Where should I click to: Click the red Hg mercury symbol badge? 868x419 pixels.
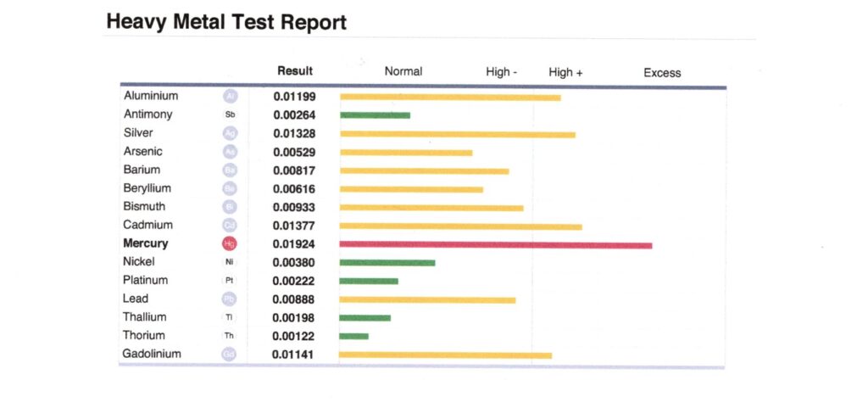(230, 243)
